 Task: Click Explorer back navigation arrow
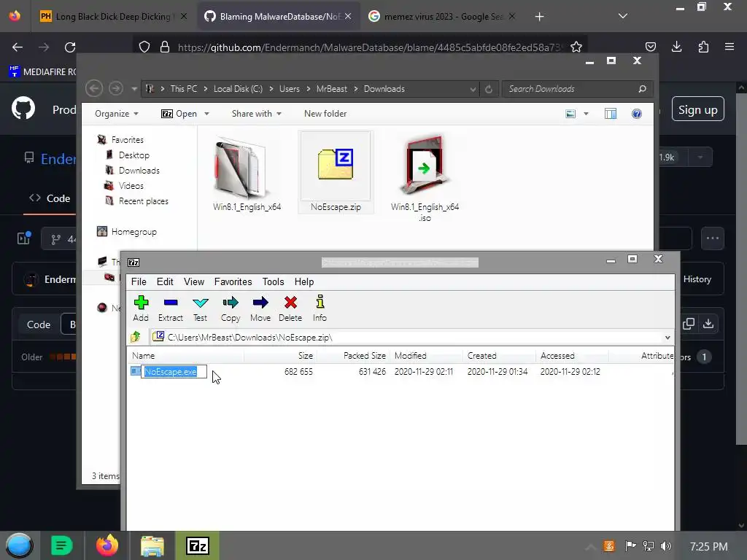coord(94,88)
